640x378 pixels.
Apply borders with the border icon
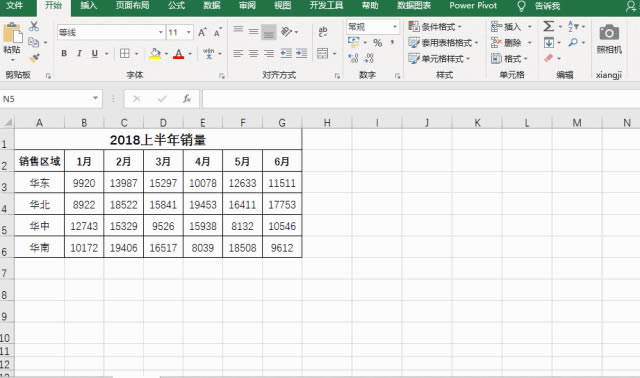[125, 53]
